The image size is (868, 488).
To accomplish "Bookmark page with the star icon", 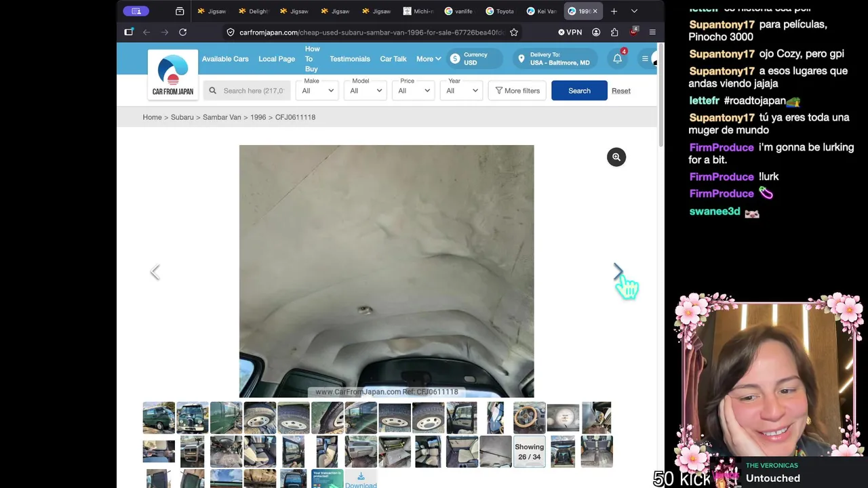I will coord(514,32).
